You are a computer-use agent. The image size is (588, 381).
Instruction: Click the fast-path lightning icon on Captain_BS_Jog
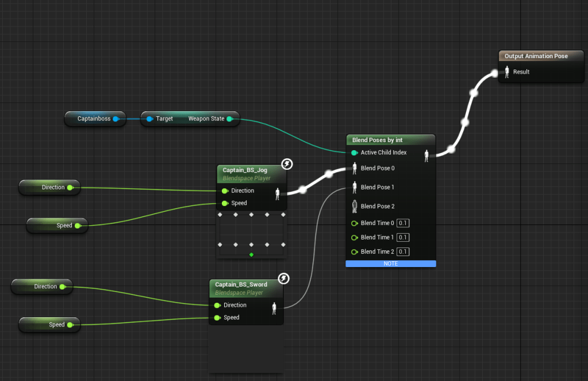(x=287, y=165)
